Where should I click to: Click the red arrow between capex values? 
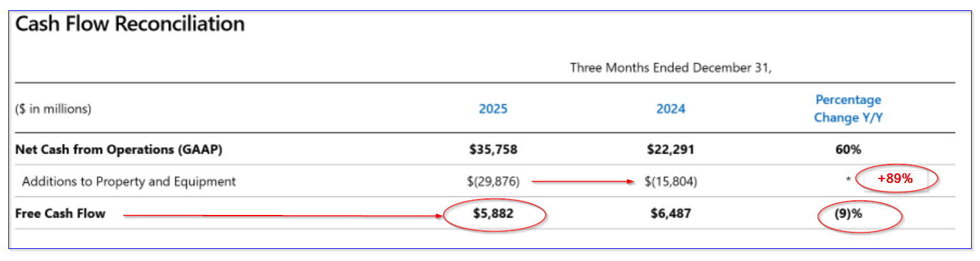[x=583, y=182]
